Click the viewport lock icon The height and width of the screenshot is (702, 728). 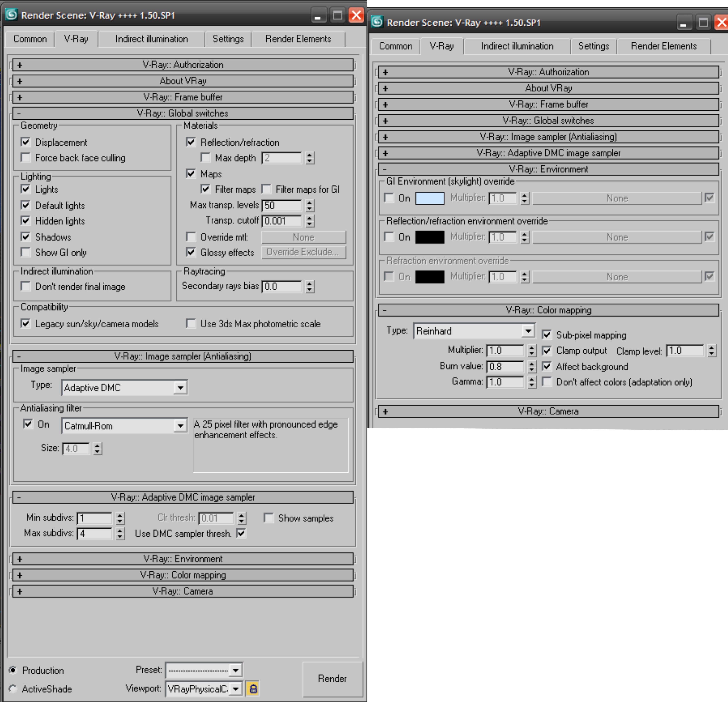253,689
